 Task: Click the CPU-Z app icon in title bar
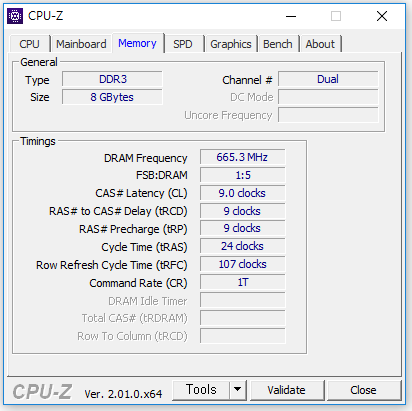(15, 16)
